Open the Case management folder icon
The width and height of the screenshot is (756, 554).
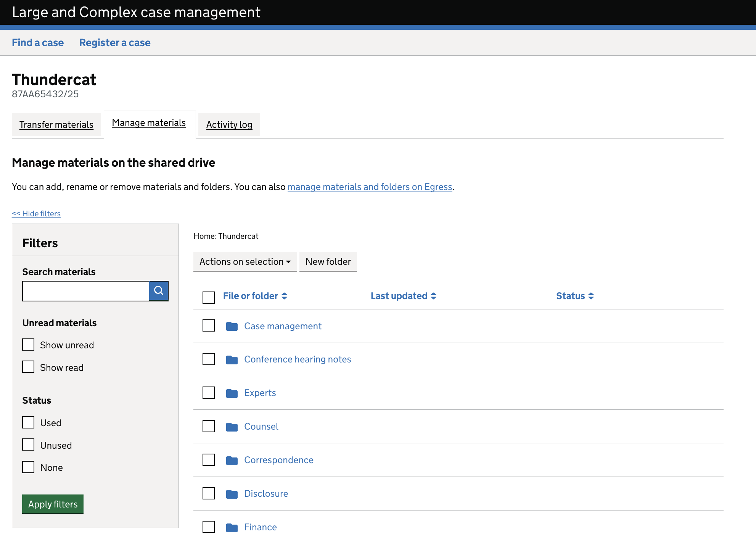click(x=232, y=326)
